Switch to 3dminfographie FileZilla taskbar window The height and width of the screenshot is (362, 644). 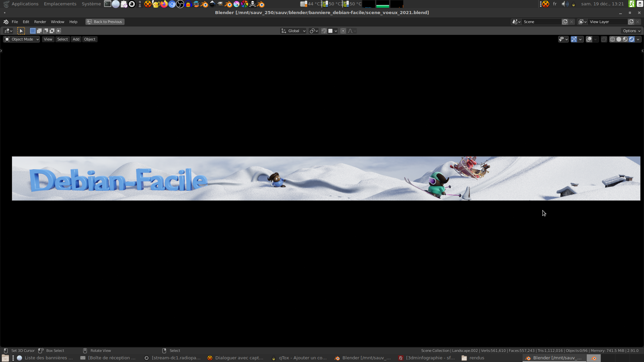(x=427, y=358)
